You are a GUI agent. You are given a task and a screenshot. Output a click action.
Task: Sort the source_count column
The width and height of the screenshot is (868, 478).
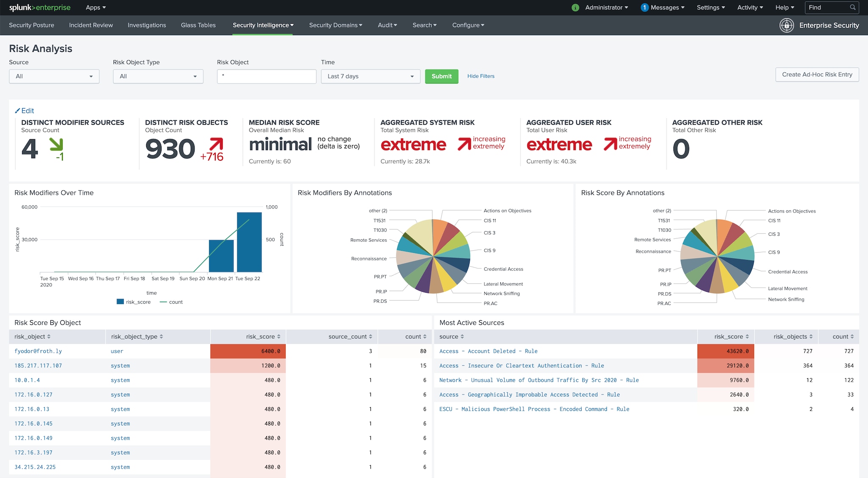click(370, 337)
